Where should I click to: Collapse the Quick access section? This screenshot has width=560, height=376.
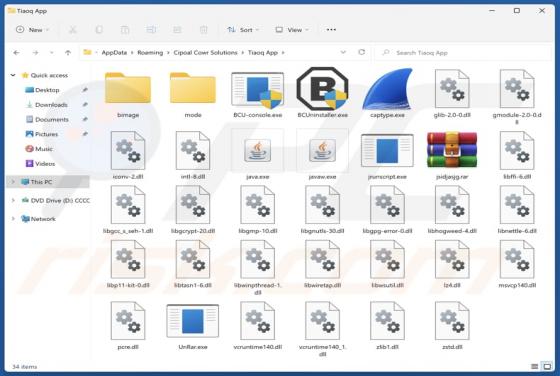click(13, 75)
